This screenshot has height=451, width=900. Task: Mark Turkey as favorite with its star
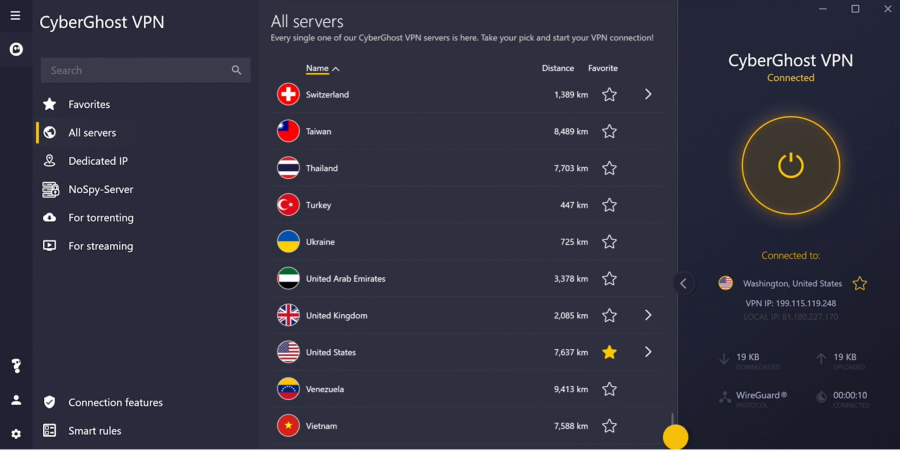click(x=609, y=205)
